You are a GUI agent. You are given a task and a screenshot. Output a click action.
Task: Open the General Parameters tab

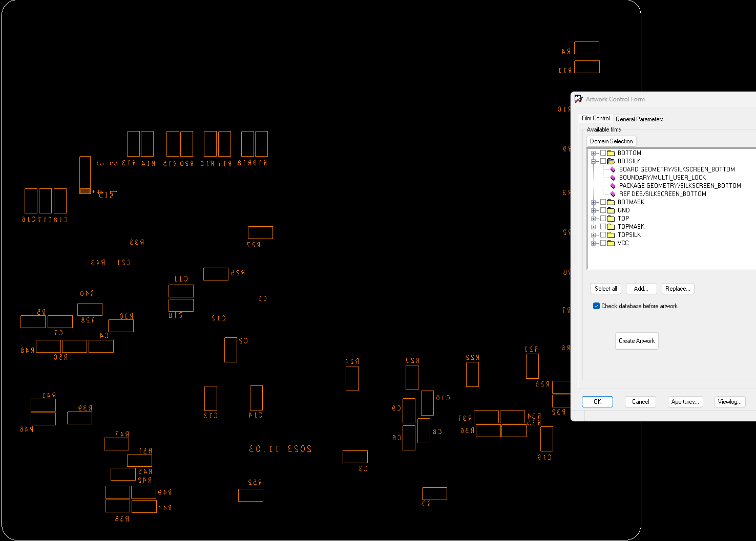pyautogui.click(x=639, y=119)
